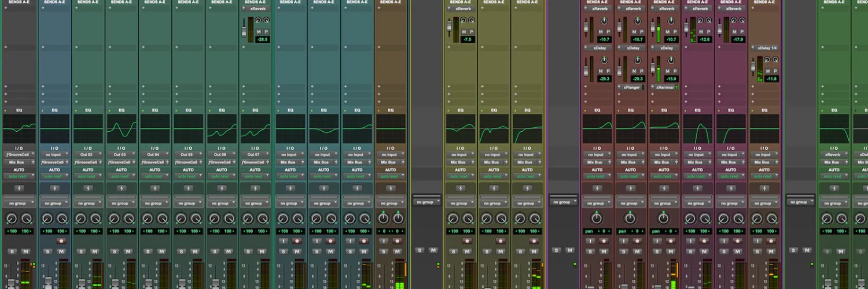Open the Out 04 input selector

pyautogui.click(x=155, y=155)
